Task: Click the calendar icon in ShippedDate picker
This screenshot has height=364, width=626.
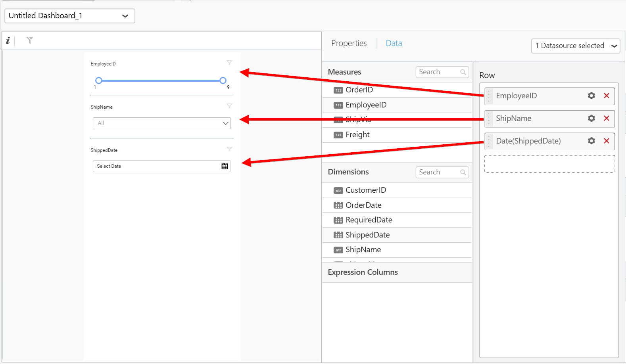Action: coord(225,166)
